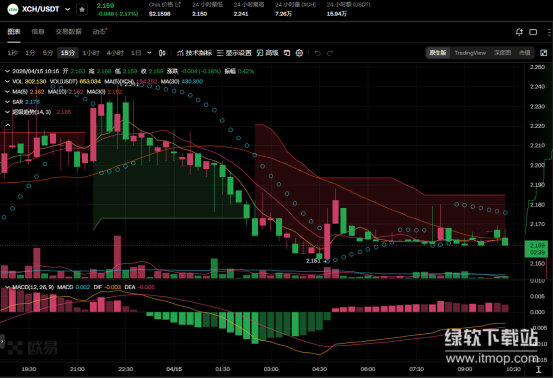The image size is (553, 378).
Task: Click the Chia coin logo
Action: (x=13, y=9)
